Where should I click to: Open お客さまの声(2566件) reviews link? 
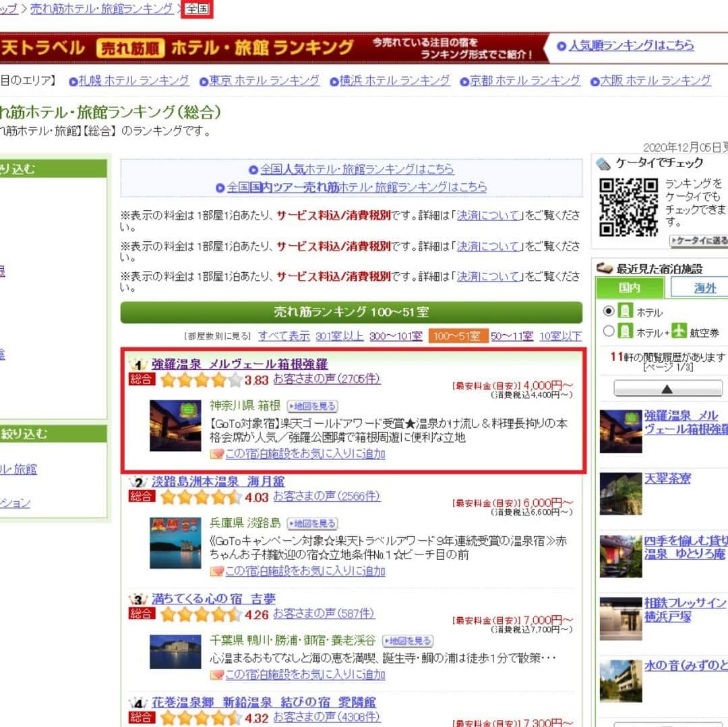pos(327,497)
